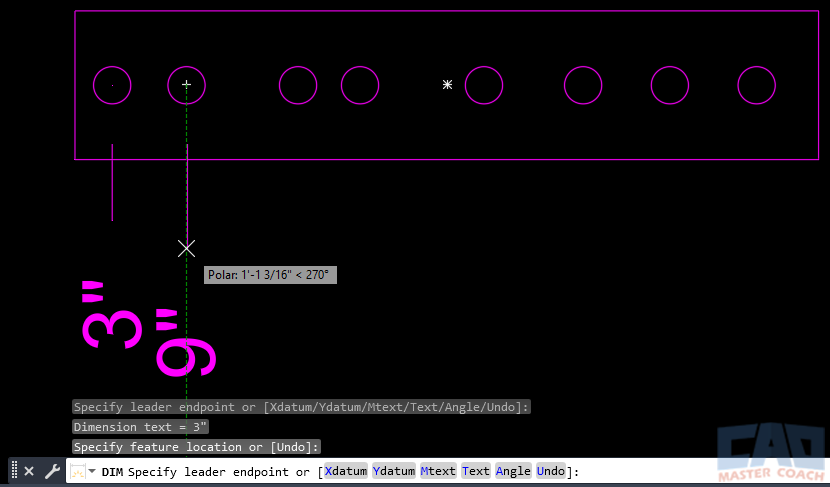Click 'Specify feature location or [Undo]:' history line
Screen dimensions: 830x487
(x=196, y=447)
